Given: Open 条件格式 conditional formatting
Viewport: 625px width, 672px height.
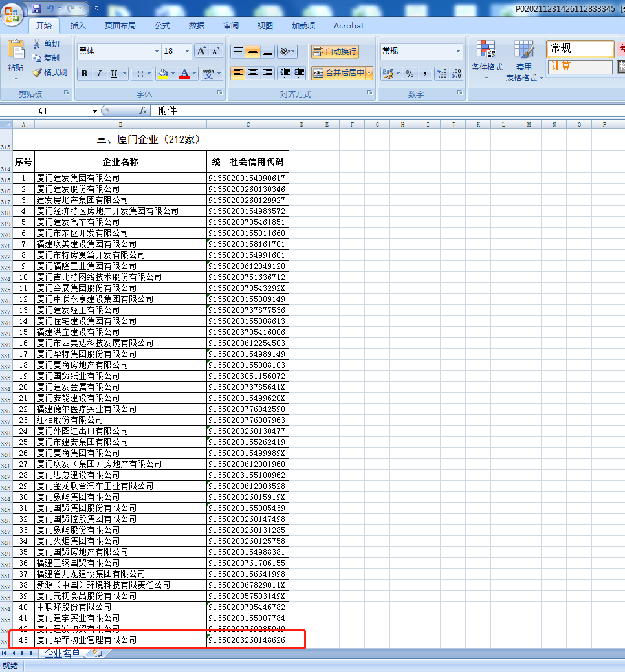Looking at the screenshot, I should (487, 60).
